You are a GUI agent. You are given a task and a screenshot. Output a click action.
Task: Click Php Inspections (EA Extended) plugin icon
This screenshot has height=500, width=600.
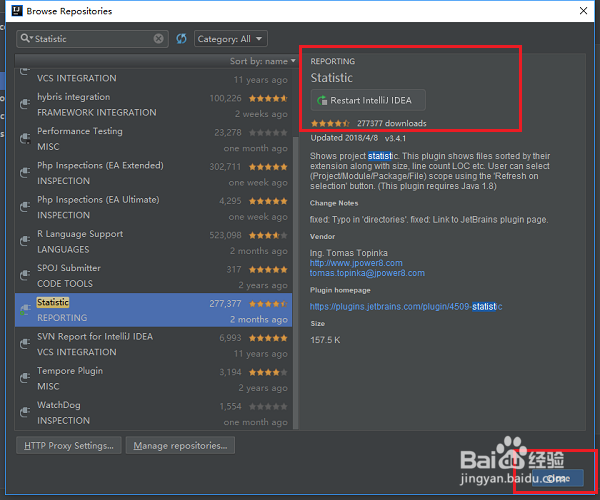[25, 172]
